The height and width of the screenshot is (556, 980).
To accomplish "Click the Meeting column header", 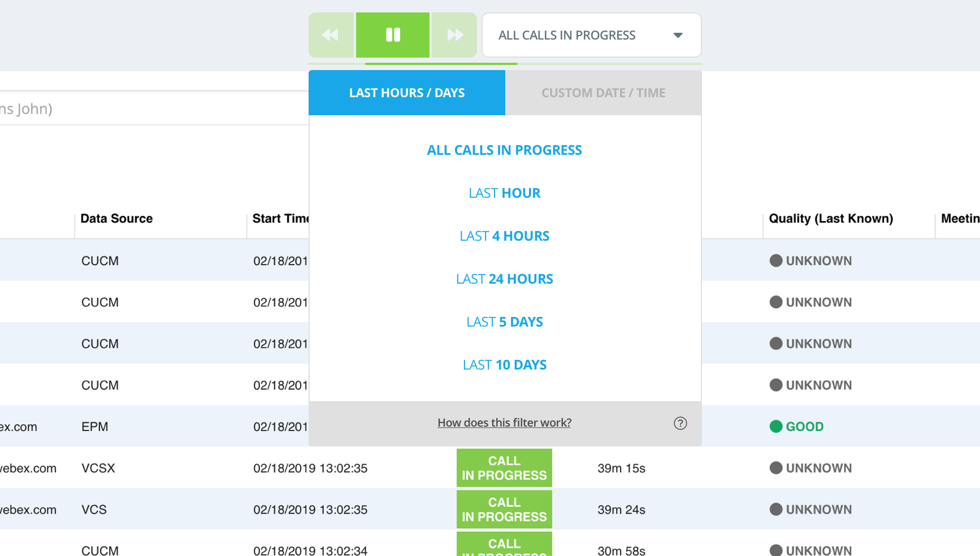I will click(x=960, y=219).
